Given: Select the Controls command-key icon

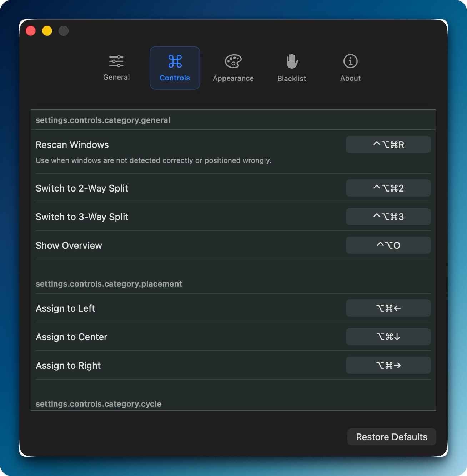Looking at the screenshot, I should [x=175, y=61].
